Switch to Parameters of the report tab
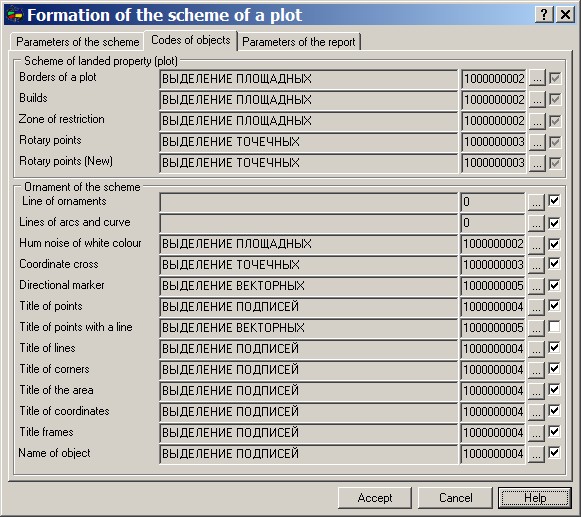 point(299,42)
